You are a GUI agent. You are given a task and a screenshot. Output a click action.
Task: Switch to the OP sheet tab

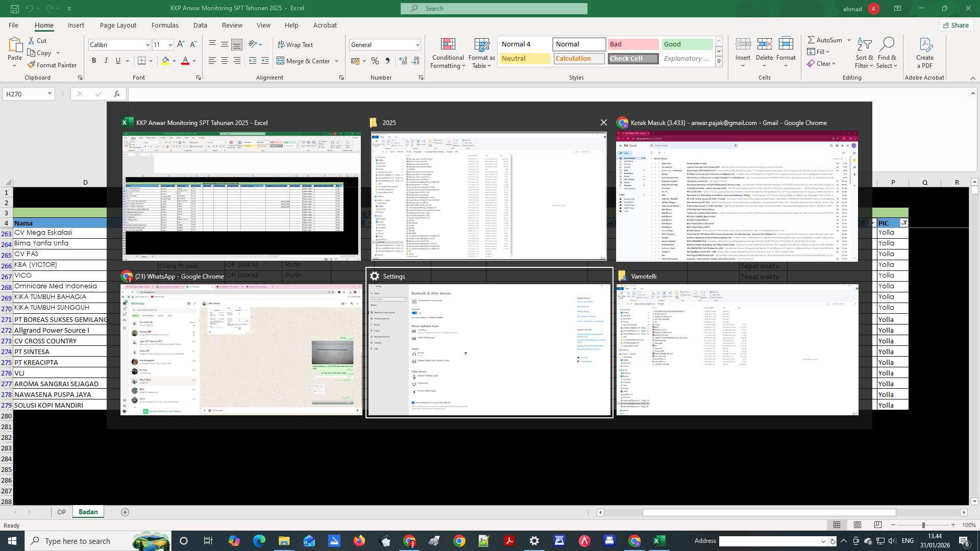[x=61, y=512]
